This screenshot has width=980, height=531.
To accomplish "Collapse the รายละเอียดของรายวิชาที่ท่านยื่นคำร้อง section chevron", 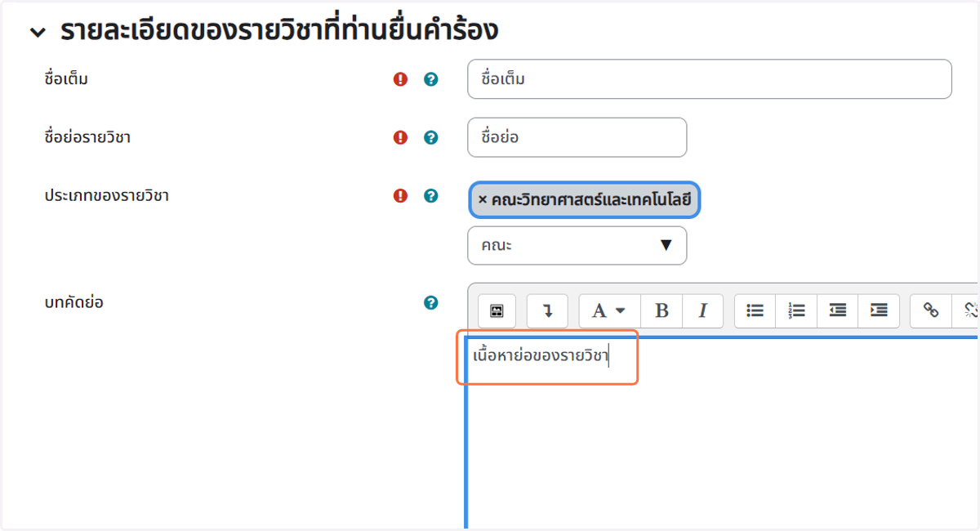I will click(x=38, y=33).
